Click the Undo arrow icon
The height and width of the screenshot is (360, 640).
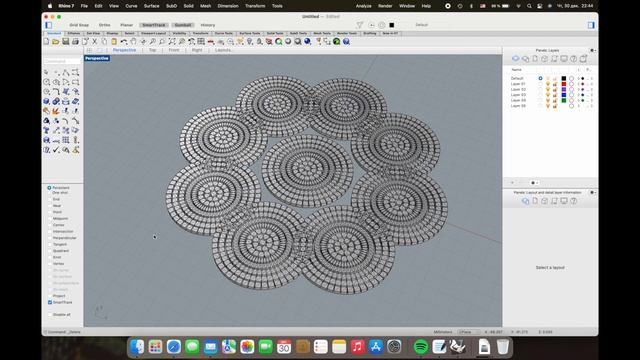tap(124, 42)
